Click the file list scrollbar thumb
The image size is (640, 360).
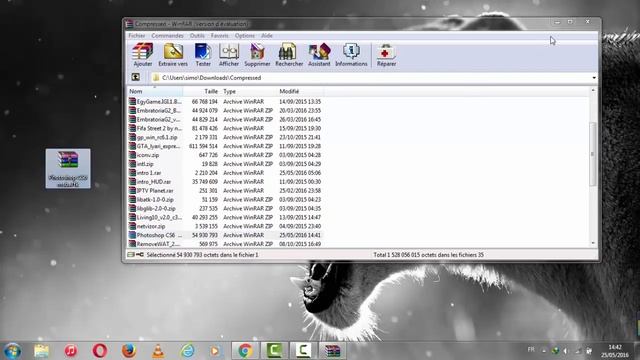coord(593,154)
